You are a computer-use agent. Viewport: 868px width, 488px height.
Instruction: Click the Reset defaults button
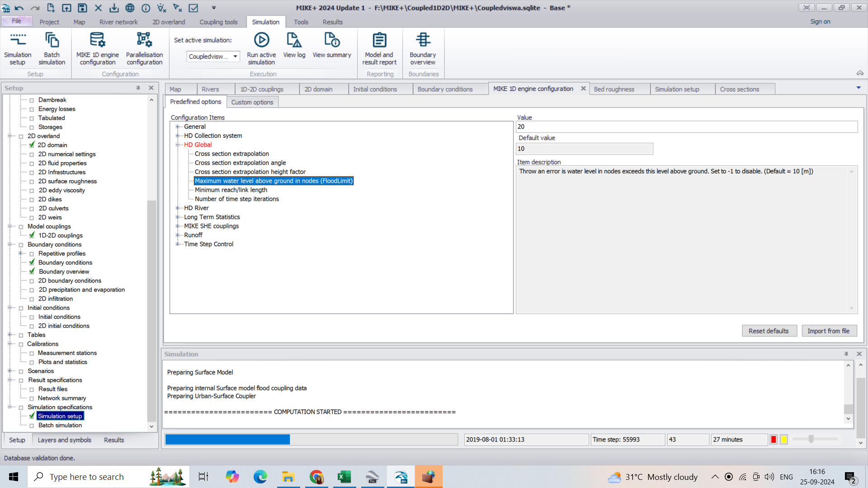coord(768,331)
